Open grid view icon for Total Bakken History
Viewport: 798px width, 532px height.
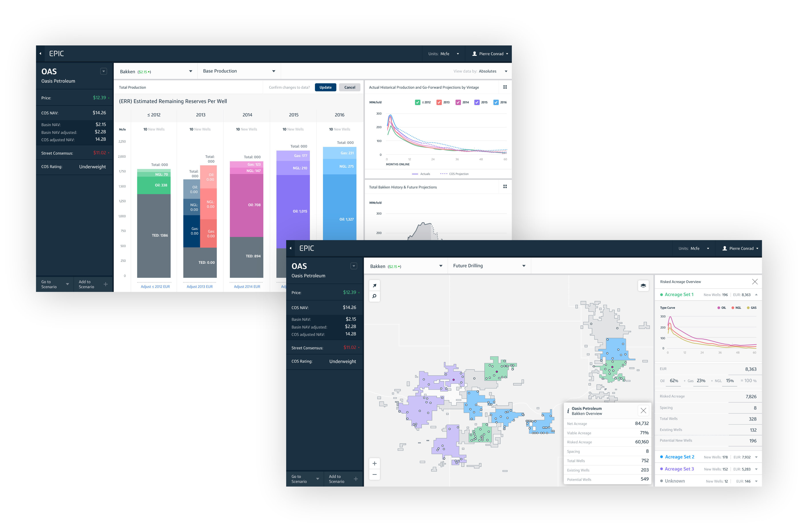click(x=505, y=187)
